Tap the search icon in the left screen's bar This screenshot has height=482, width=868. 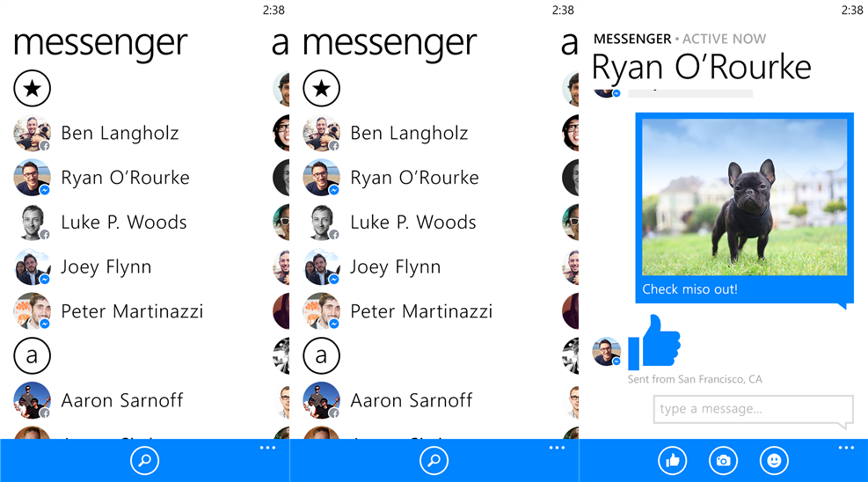pos(144,460)
